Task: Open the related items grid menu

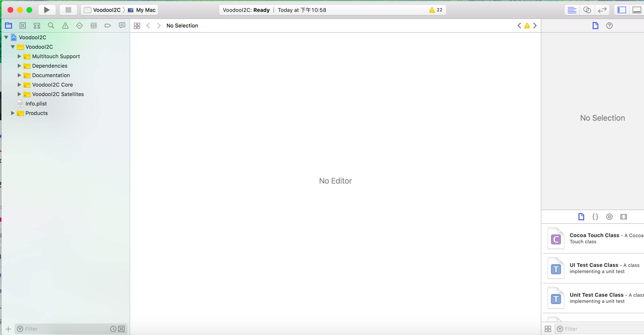Action: pyautogui.click(x=137, y=26)
